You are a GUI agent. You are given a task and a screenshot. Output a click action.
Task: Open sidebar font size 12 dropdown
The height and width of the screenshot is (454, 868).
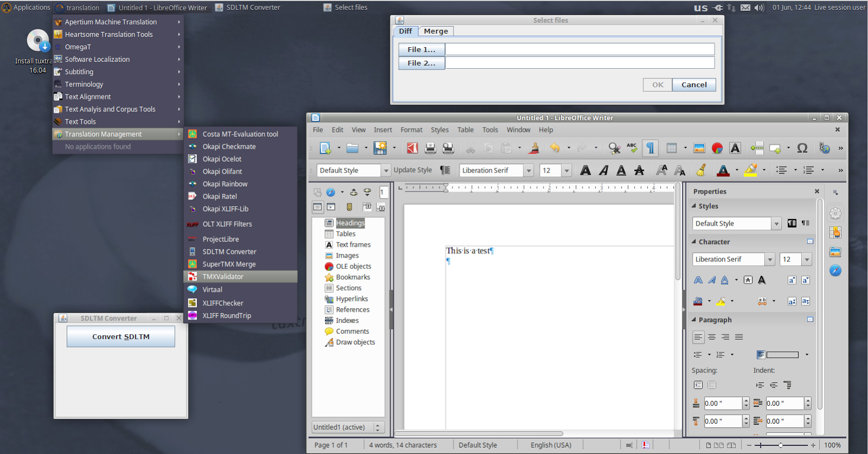(807, 259)
